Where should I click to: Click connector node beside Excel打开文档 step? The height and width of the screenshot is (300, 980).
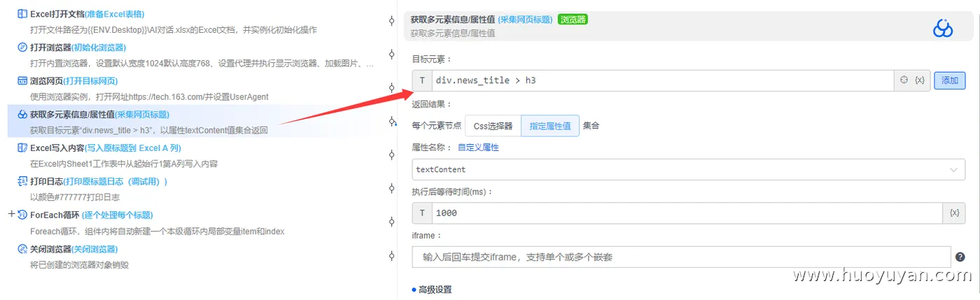(x=392, y=21)
